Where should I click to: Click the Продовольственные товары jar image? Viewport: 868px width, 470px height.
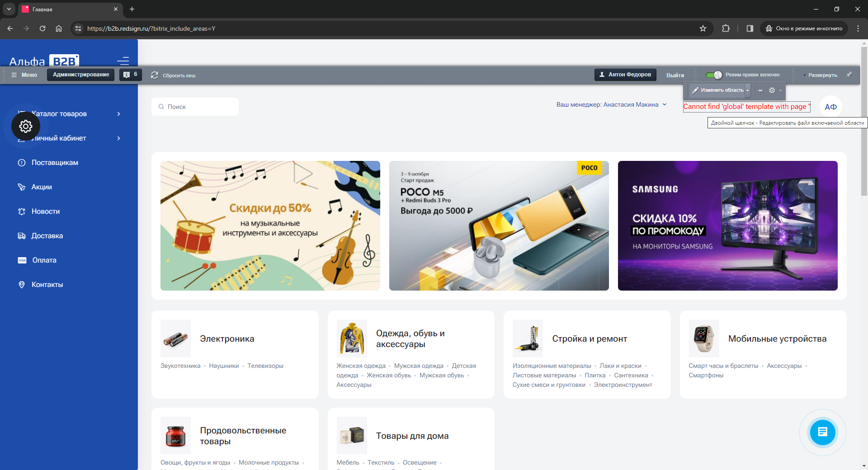(x=175, y=436)
